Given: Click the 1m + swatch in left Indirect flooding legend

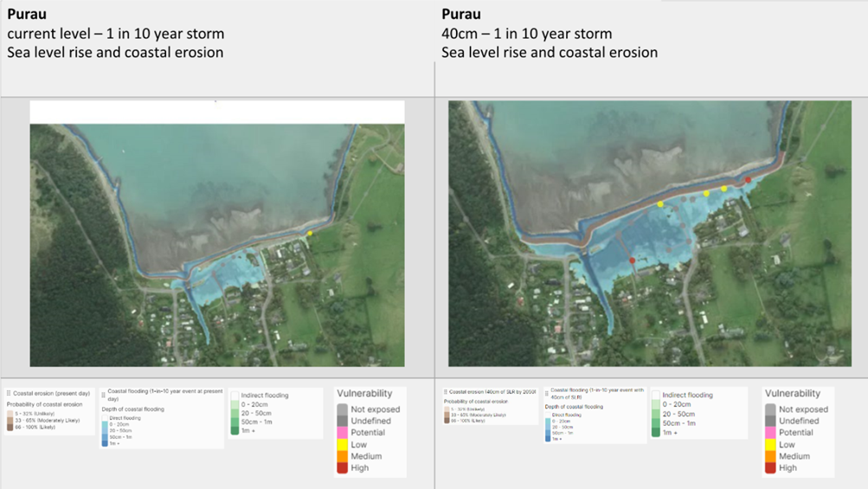Looking at the screenshot, I should coord(234,431).
